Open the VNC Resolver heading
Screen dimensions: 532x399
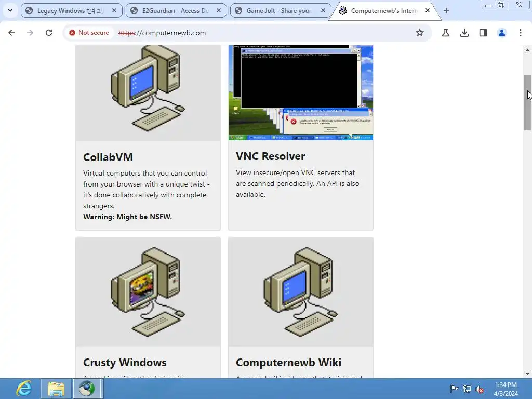(270, 156)
